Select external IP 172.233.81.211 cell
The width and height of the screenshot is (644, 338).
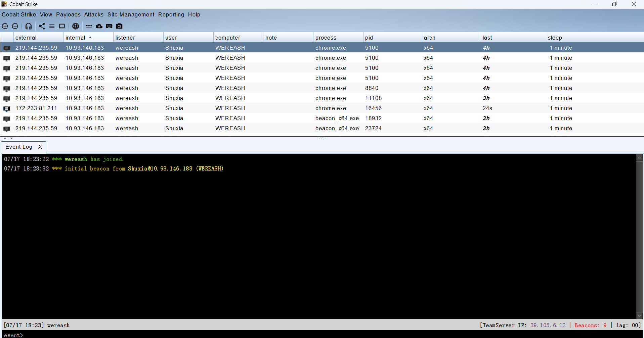[x=36, y=108]
